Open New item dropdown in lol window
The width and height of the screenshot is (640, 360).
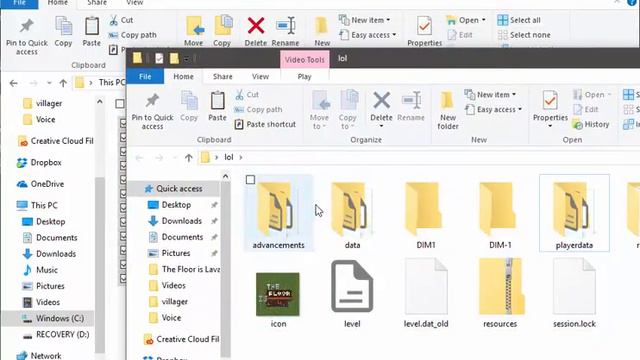pos(490,95)
